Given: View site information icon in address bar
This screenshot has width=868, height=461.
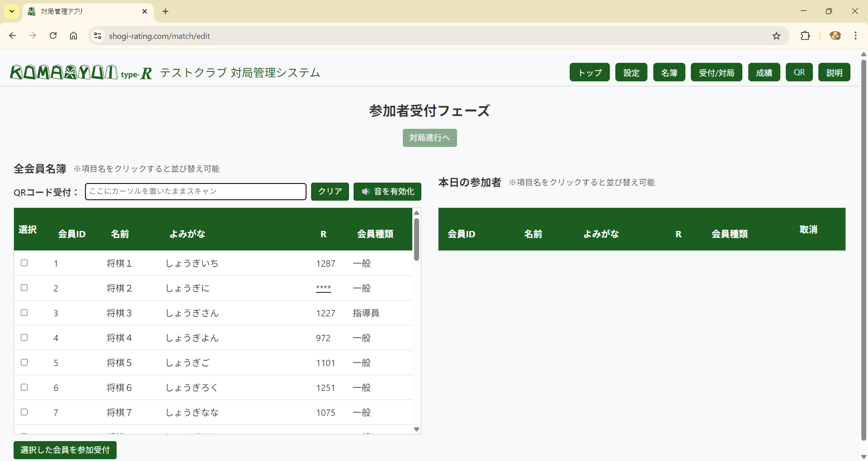Looking at the screenshot, I should (x=97, y=36).
